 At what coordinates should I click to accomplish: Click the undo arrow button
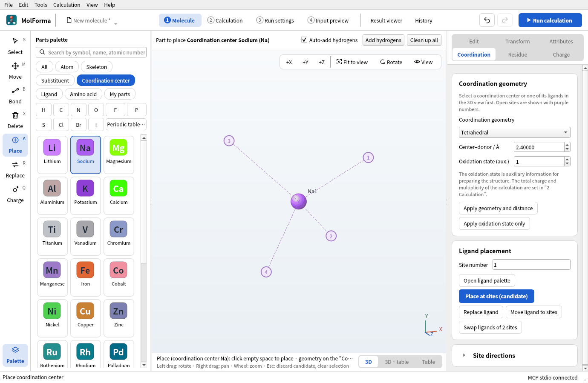487,20
